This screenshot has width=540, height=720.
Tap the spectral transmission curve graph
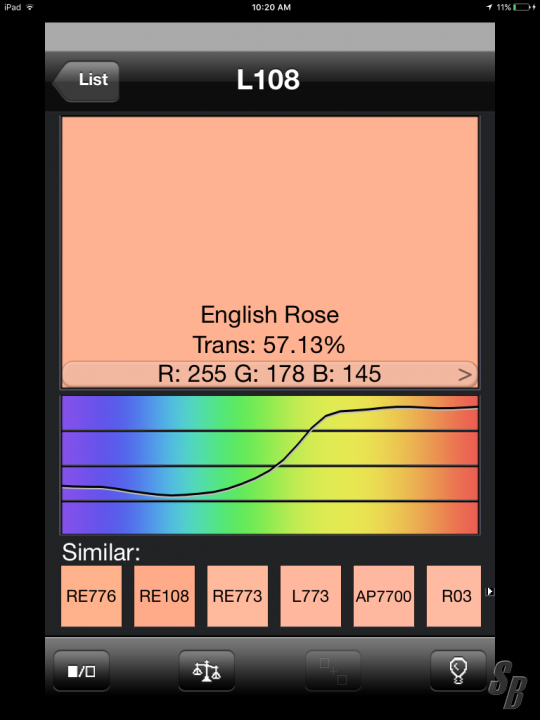tap(270, 465)
